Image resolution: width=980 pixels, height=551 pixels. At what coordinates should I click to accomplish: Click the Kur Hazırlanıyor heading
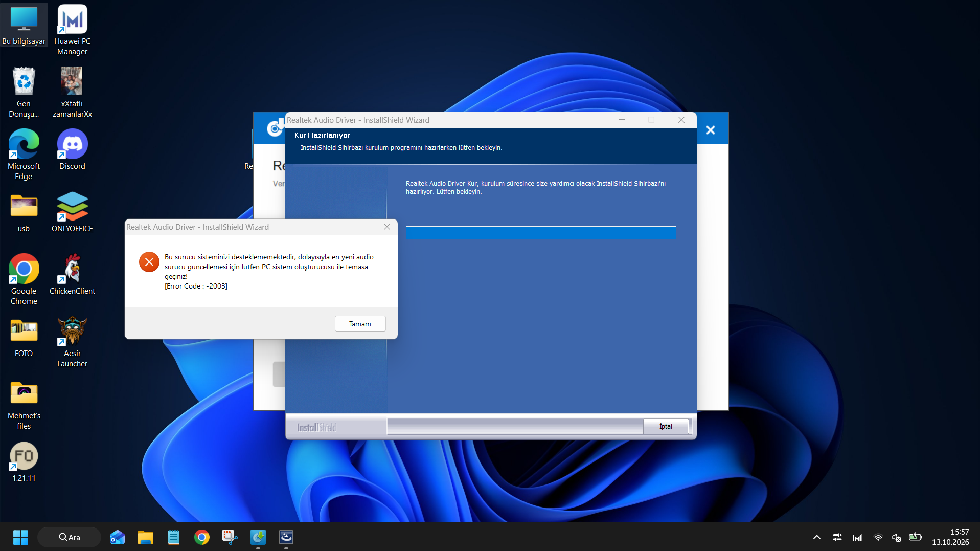[x=322, y=135]
